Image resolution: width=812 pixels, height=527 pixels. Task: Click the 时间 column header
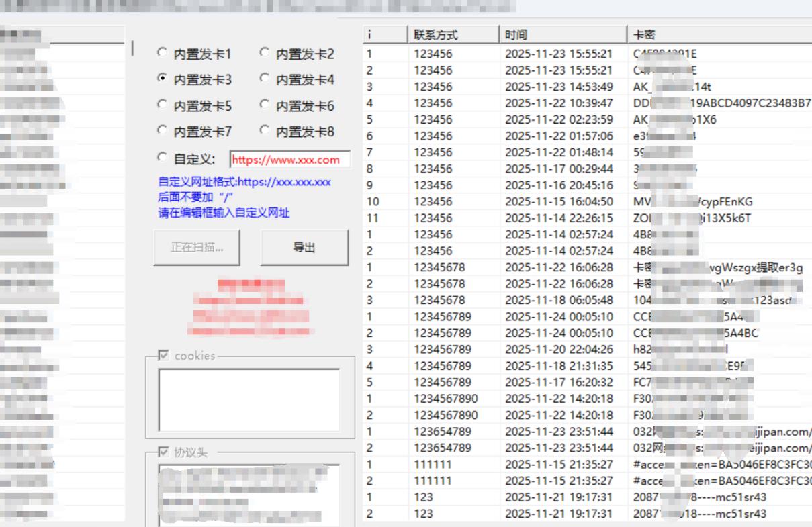[x=563, y=34]
